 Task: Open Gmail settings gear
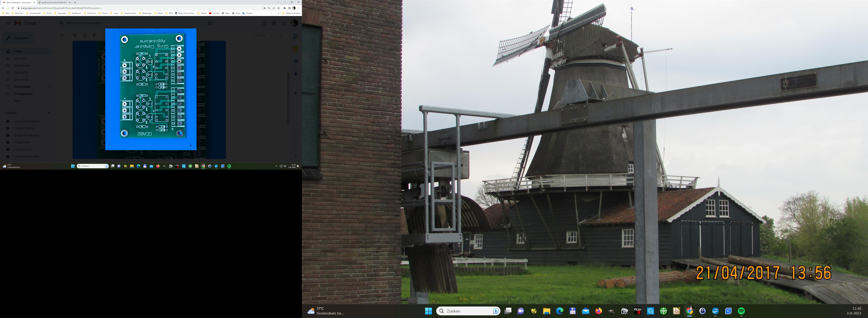click(x=274, y=23)
